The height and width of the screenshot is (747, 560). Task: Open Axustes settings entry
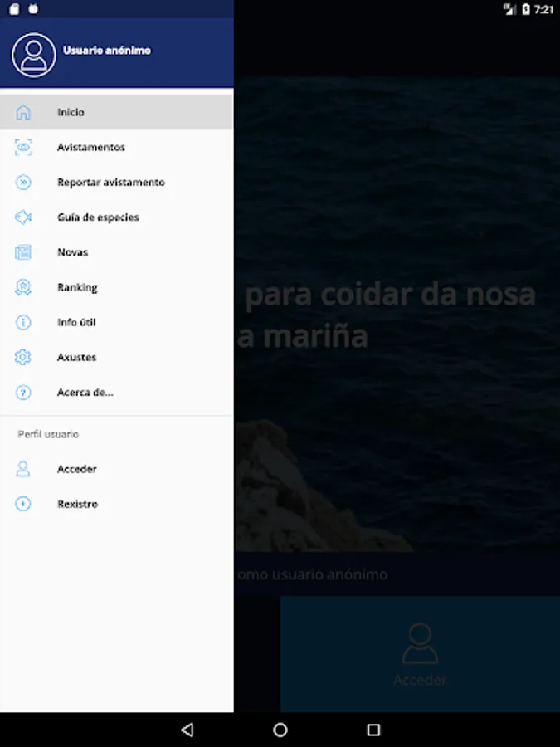[x=117, y=357]
